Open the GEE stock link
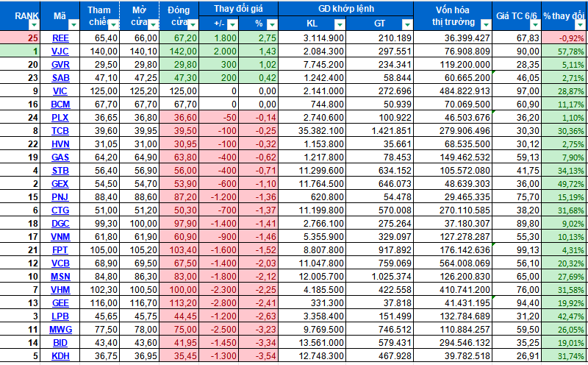This screenshot has height=365, width=588. [x=60, y=303]
